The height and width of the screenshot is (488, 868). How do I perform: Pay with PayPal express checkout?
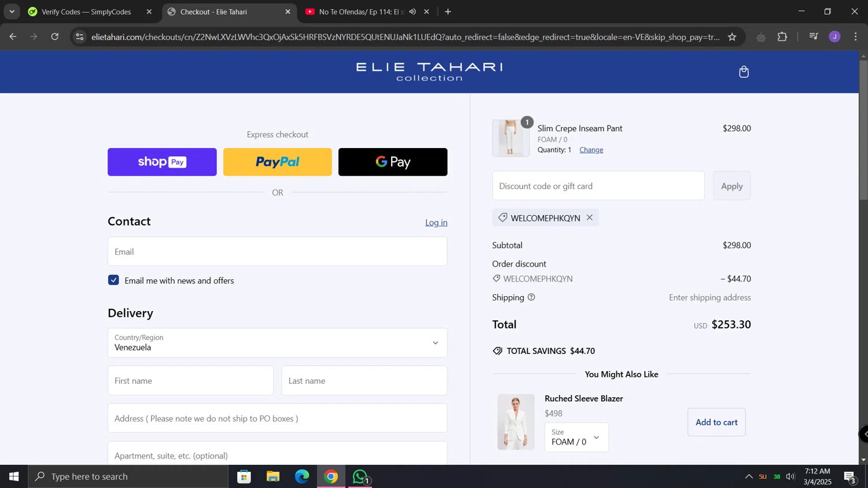coord(278,162)
